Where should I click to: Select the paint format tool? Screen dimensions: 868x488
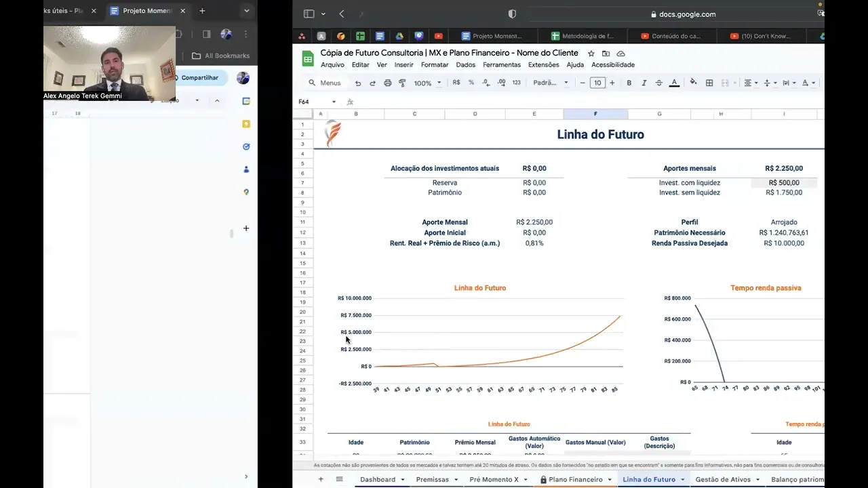point(402,83)
